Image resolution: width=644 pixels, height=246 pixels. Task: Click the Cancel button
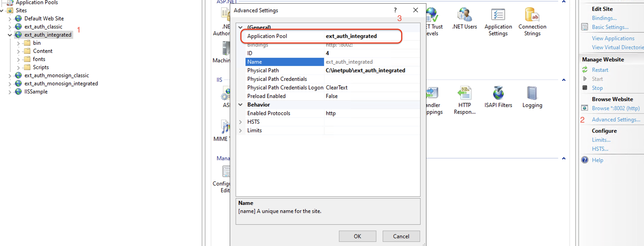click(401, 236)
